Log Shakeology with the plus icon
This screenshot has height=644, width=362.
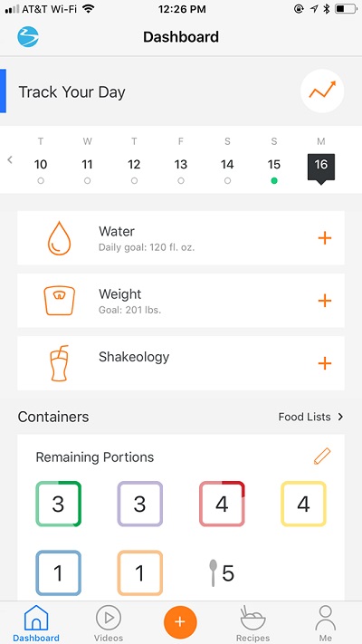click(324, 363)
